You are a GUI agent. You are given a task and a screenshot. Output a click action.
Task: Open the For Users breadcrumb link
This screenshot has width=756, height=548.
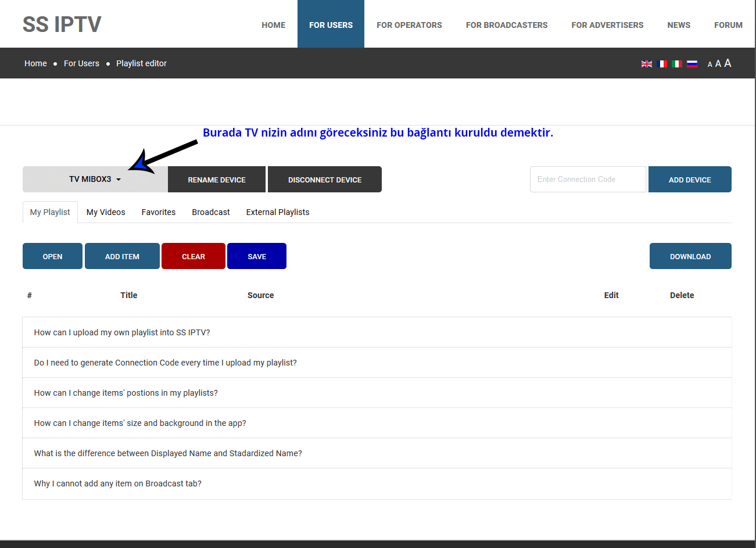point(81,63)
